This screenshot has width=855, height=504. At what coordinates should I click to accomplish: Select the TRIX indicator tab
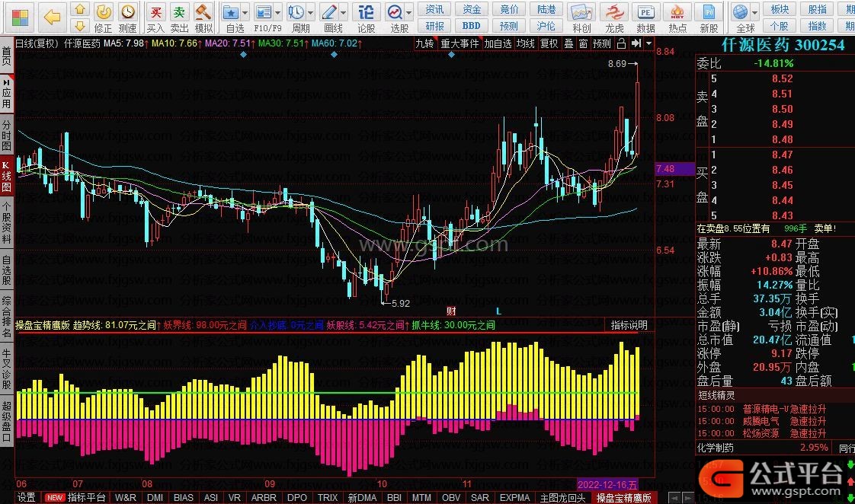click(x=327, y=497)
